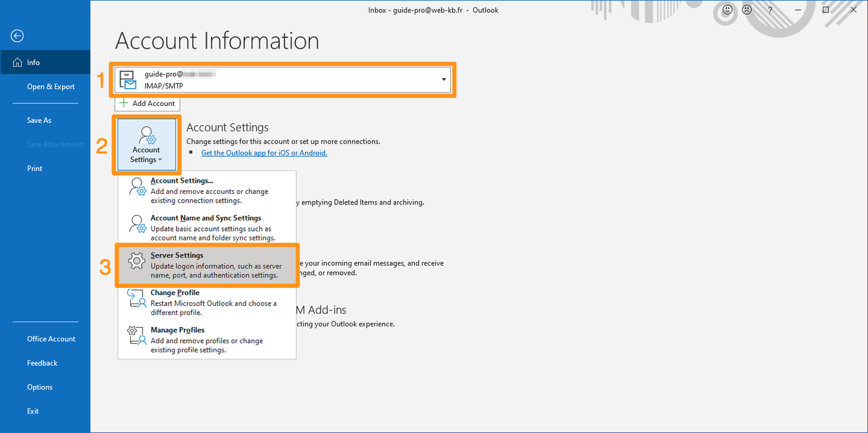The width and height of the screenshot is (868, 433).
Task: Select Save As in sidebar
Action: [x=39, y=120]
